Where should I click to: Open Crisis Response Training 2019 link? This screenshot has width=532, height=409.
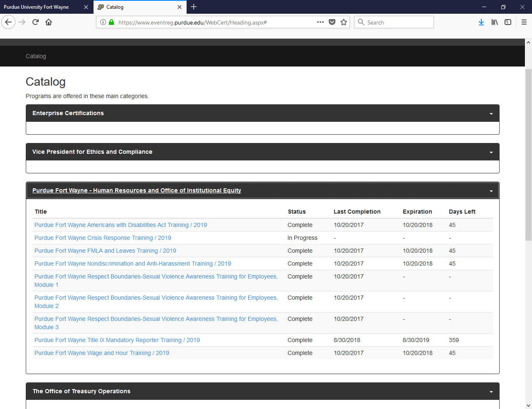pyautogui.click(x=103, y=238)
